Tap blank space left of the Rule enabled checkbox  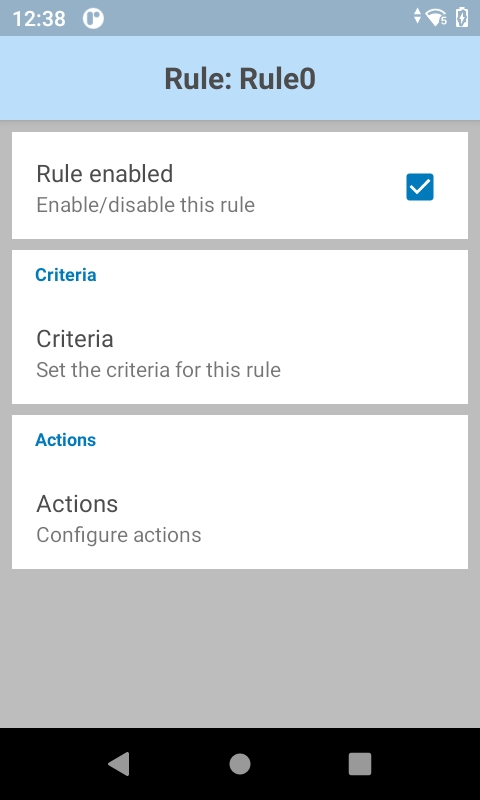pos(332,187)
